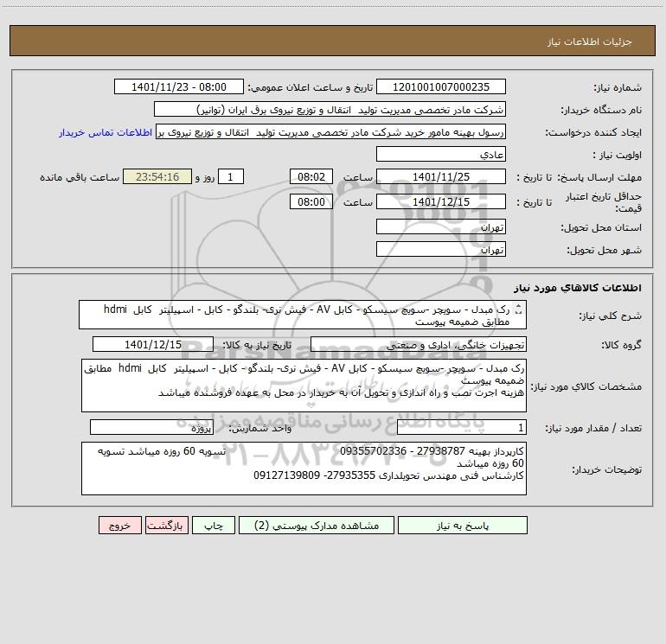Click the توضیحات خریدار label
Viewport: 666px width, 644px height.
click(607, 469)
